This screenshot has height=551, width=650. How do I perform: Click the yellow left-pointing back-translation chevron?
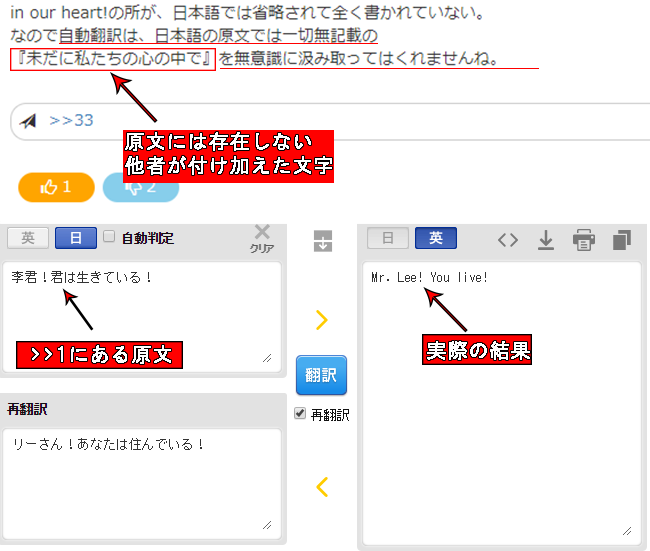tap(322, 487)
